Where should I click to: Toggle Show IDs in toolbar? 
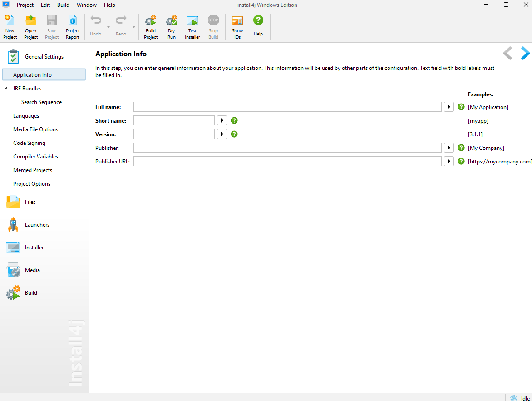pos(237,27)
